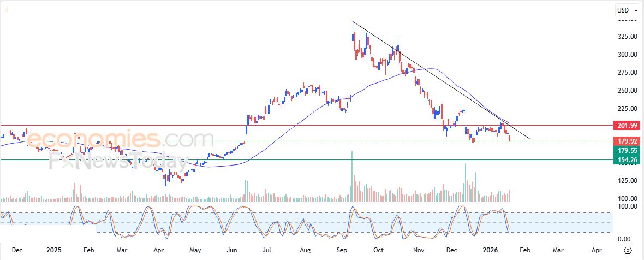The width and height of the screenshot is (644, 260).
Task: Open chart settings hexagon icon
Action: [628, 250]
